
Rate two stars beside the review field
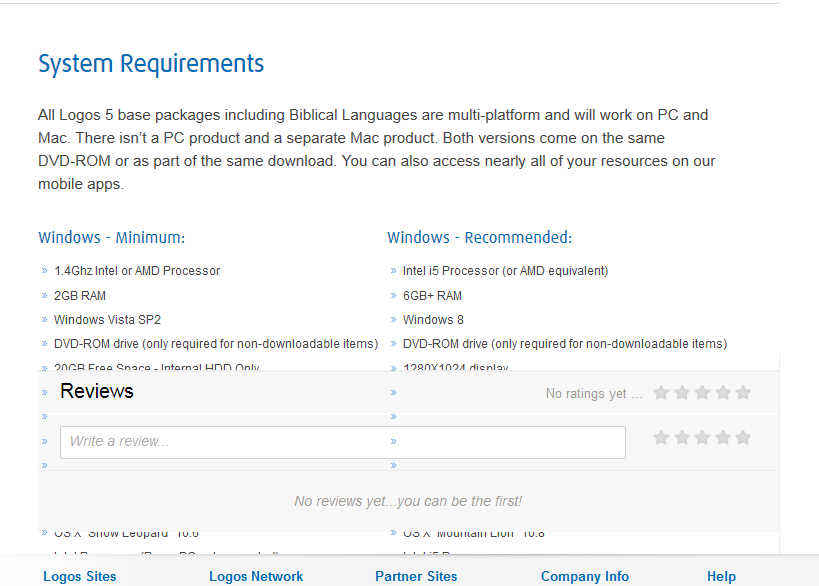[x=682, y=437]
